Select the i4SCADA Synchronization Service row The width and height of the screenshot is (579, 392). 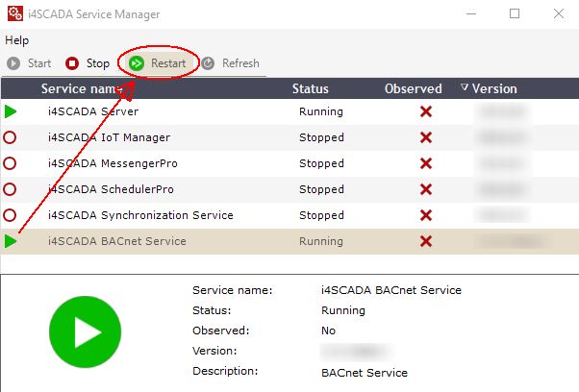tap(289, 215)
